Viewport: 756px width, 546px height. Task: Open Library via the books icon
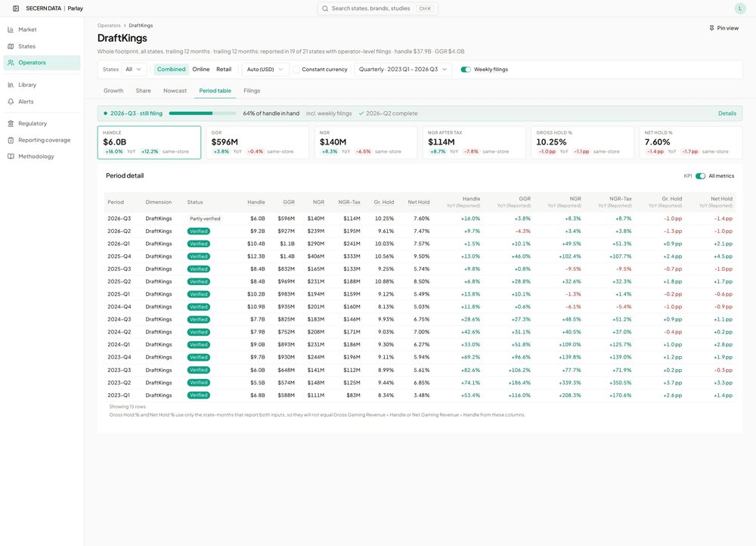click(x=11, y=85)
